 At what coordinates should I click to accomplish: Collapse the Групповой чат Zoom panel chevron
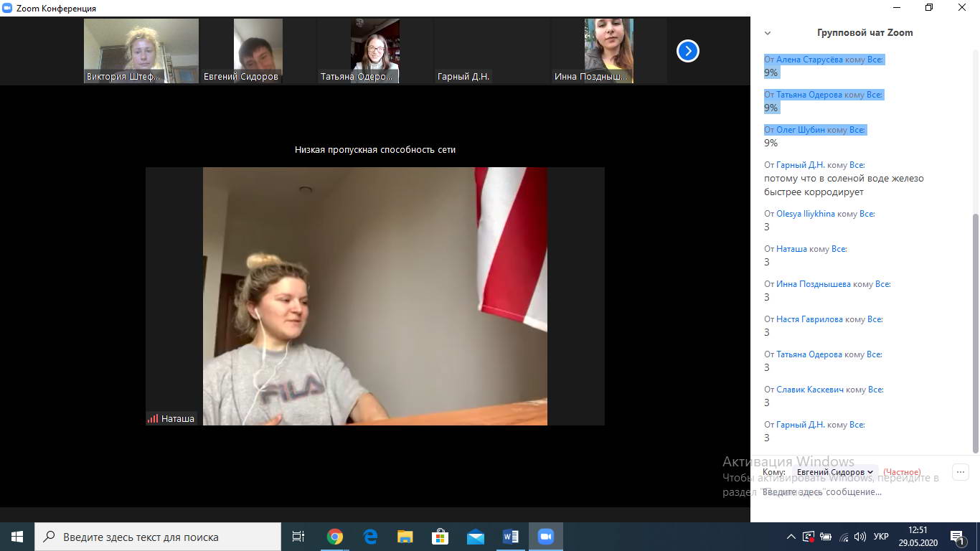coord(768,33)
